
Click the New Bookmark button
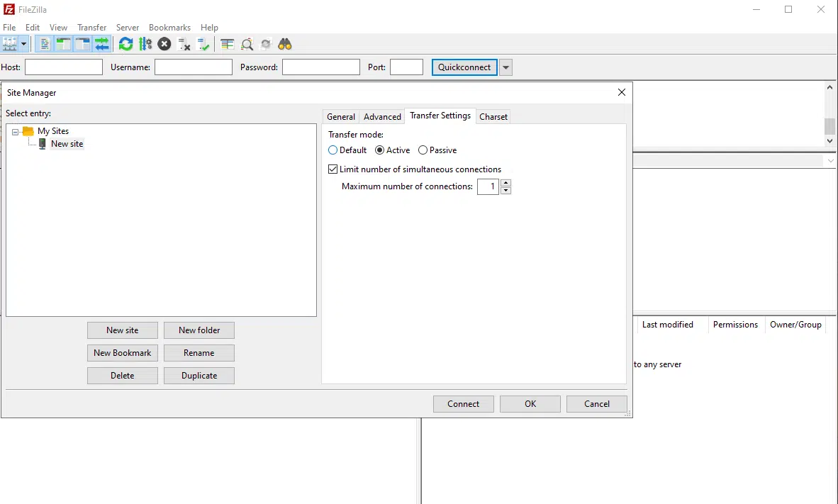tap(123, 353)
